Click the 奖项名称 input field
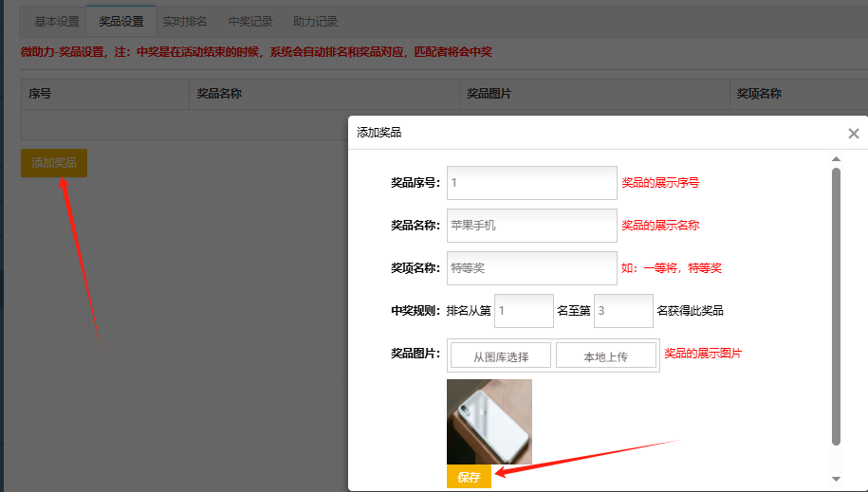The height and width of the screenshot is (492, 868). coord(532,268)
